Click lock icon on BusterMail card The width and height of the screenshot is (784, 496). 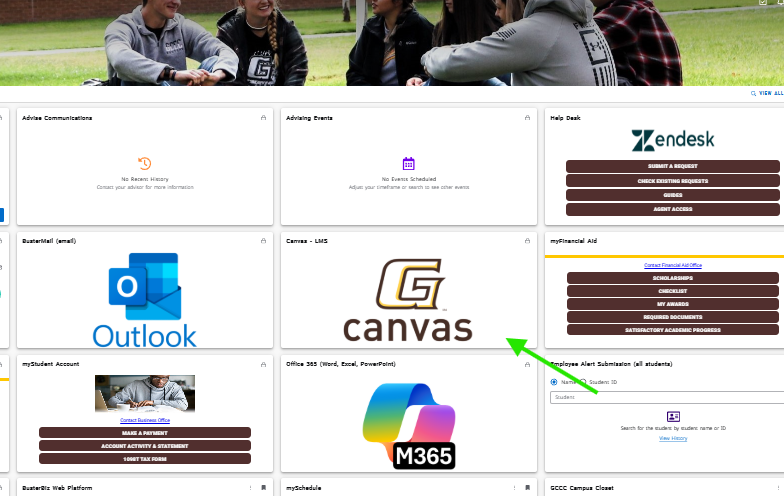(264, 241)
